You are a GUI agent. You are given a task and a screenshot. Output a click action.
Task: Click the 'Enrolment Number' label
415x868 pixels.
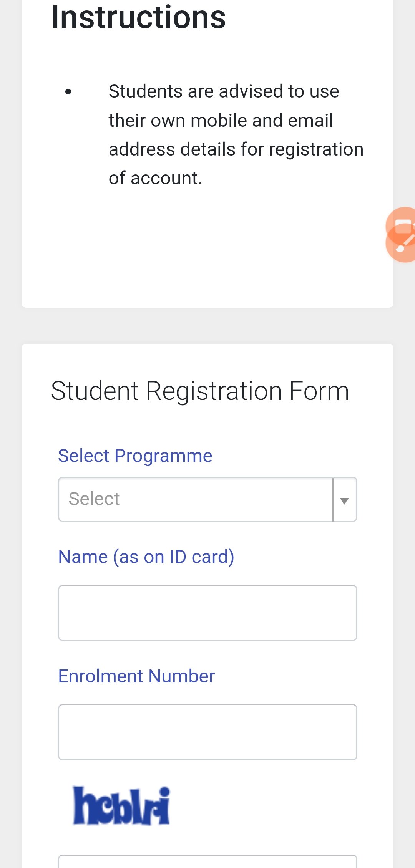coord(136,676)
